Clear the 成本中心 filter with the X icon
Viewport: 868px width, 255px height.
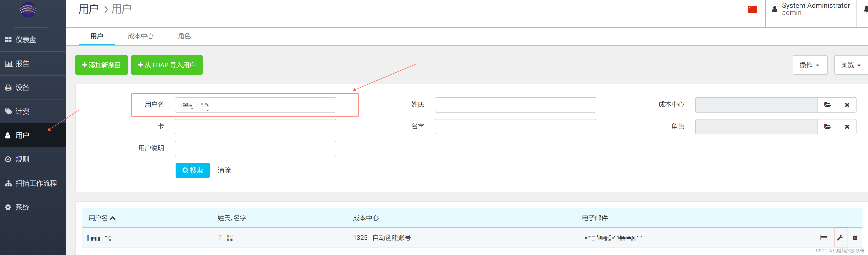[x=847, y=105]
